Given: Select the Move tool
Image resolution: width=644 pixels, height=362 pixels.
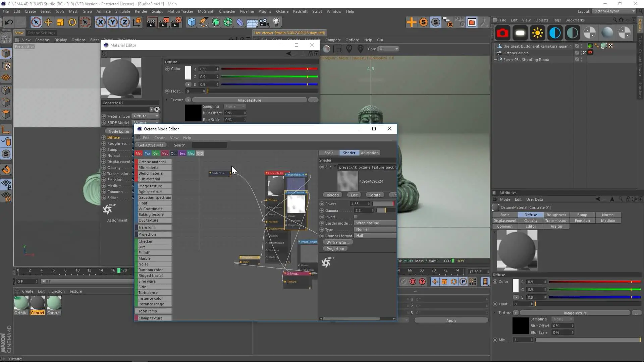Looking at the screenshot, I should point(48,22).
